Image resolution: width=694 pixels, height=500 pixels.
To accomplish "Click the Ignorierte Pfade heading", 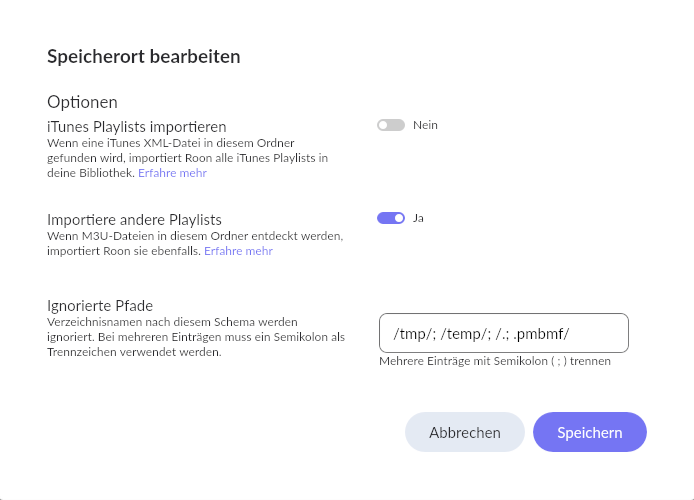I will (x=100, y=305).
